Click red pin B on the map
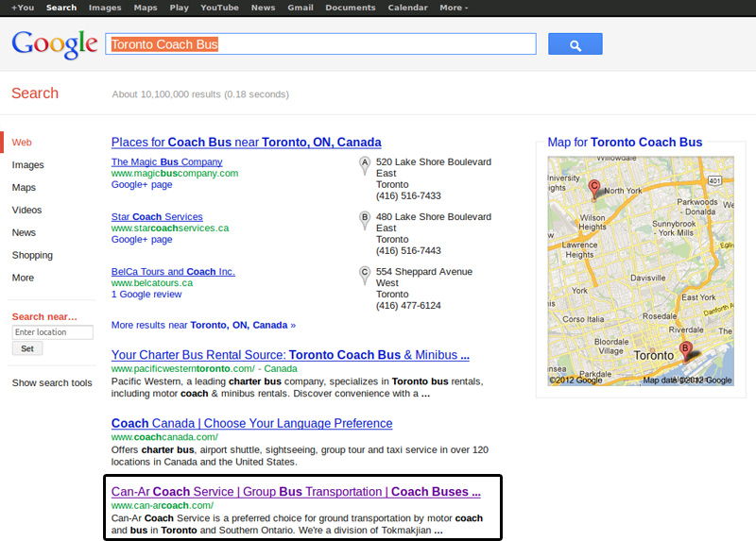The height and width of the screenshot is (541, 756). 685,350
